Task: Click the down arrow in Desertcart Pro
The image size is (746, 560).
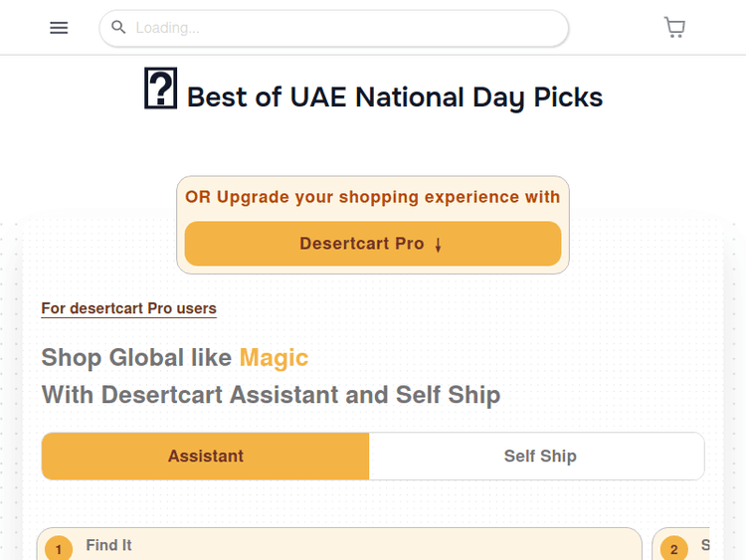Action: coord(439,245)
